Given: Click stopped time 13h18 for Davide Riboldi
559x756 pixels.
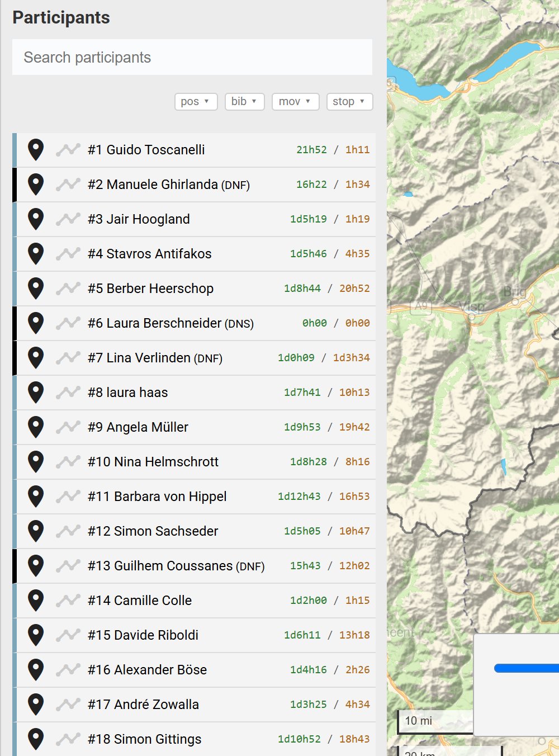Looking at the screenshot, I should tap(354, 635).
